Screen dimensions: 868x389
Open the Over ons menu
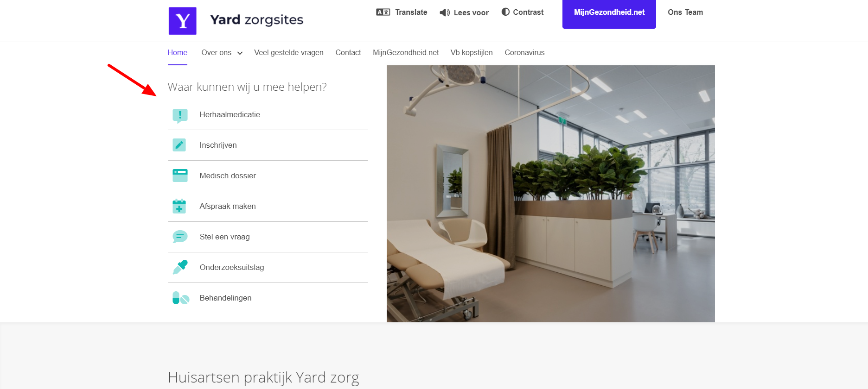pyautogui.click(x=217, y=53)
